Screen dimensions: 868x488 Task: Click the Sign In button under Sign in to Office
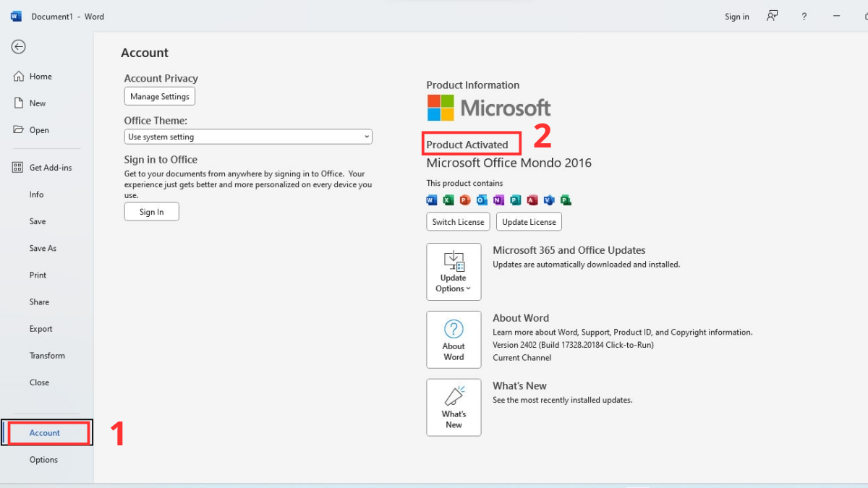point(152,212)
